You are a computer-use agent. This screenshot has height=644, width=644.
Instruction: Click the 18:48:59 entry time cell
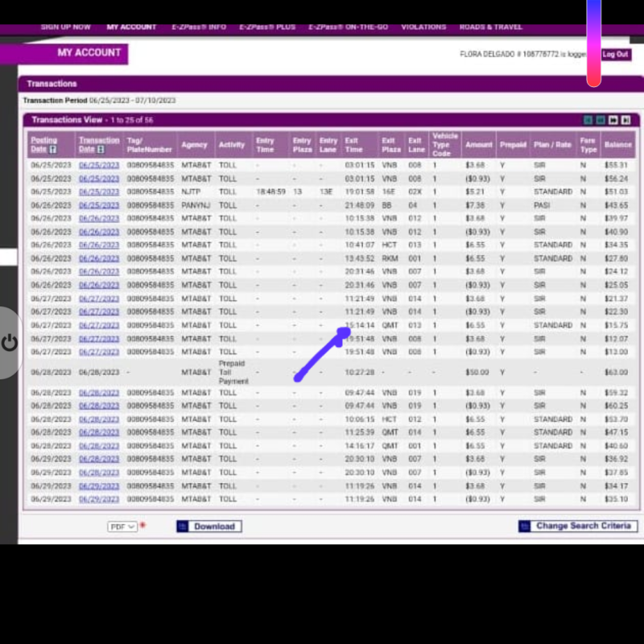pyautogui.click(x=270, y=192)
